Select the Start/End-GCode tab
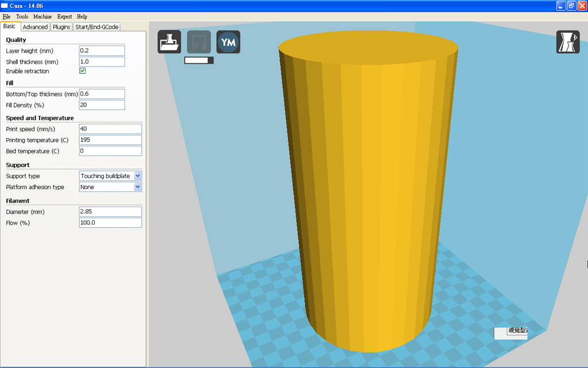The width and height of the screenshot is (588, 368). (96, 27)
